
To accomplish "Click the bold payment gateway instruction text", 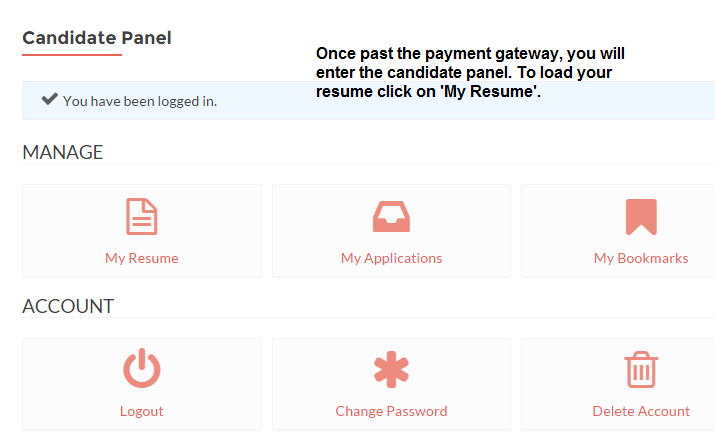I will tap(470, 72).
